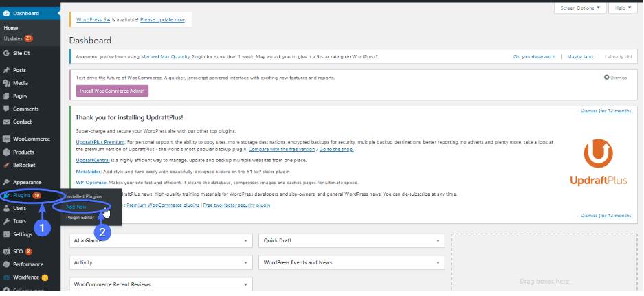
Task: Open Plugin Editor submenu entry
Action: (80, 218)
